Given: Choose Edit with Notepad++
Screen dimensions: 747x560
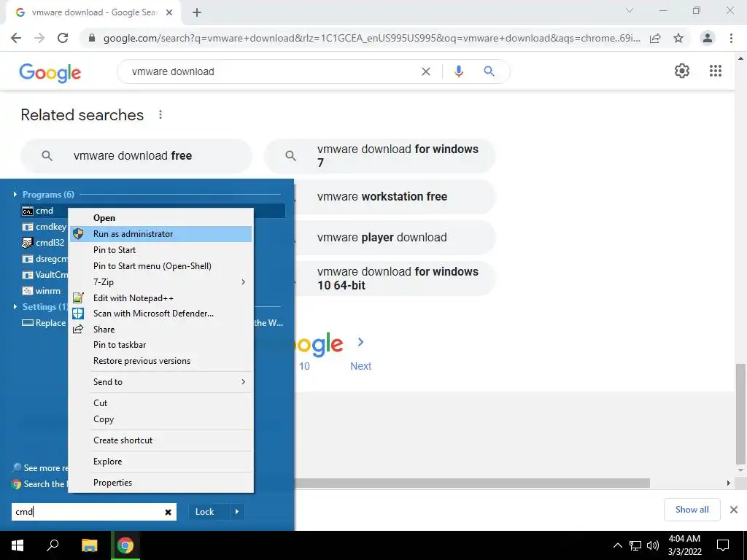Looking at the screenshot, I should (161, 298).
